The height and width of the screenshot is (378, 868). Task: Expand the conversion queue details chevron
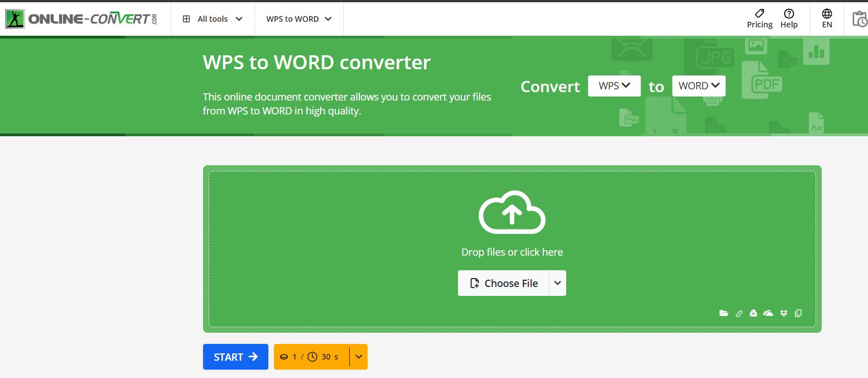[x=359, y=356]
